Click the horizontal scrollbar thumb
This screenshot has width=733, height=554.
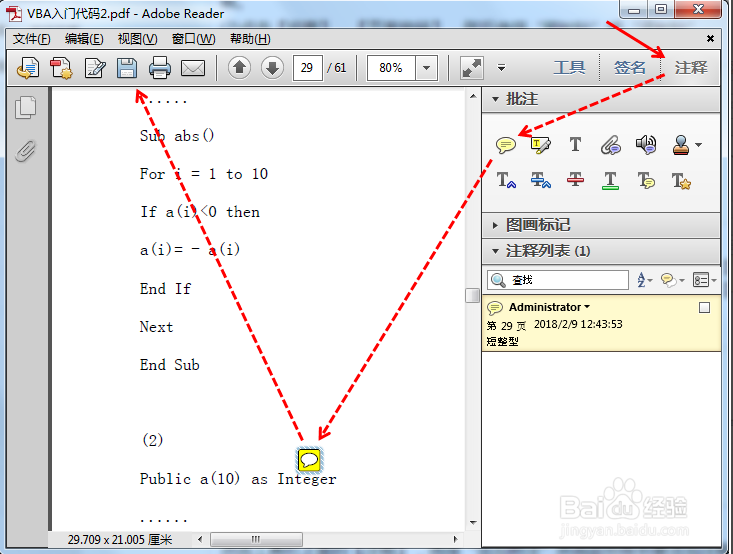[256, 540]
